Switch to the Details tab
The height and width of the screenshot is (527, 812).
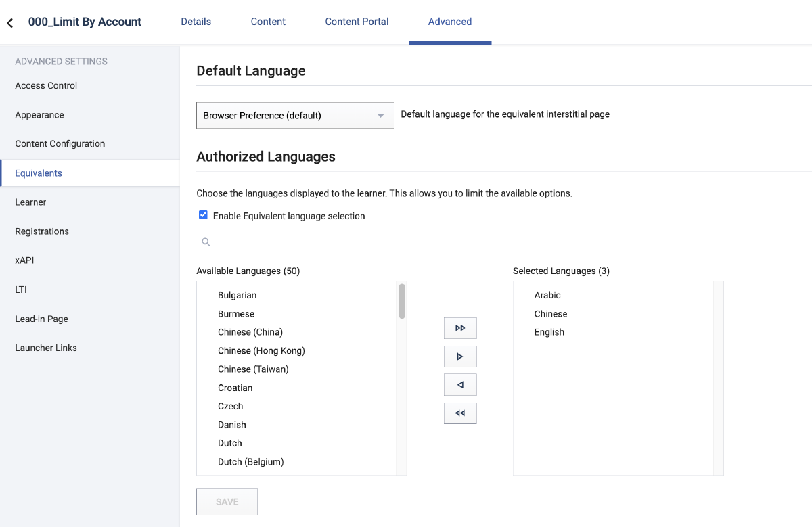(196, 22)
